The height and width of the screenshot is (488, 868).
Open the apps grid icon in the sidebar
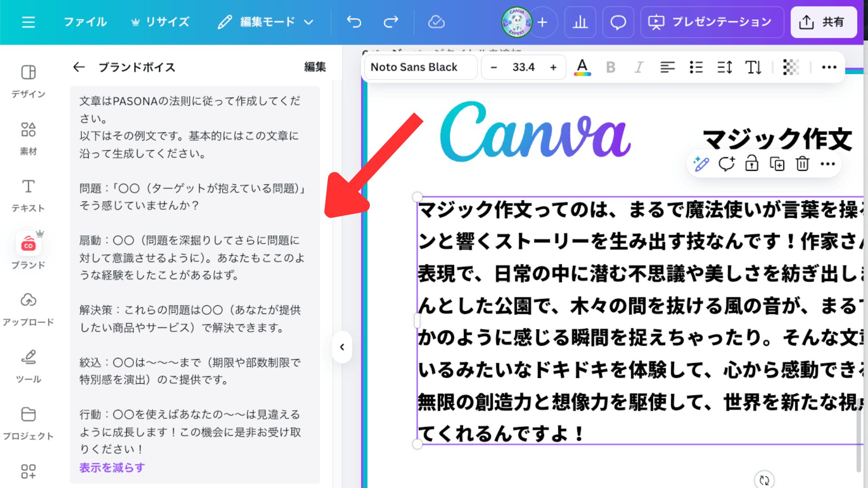[28, 471]
